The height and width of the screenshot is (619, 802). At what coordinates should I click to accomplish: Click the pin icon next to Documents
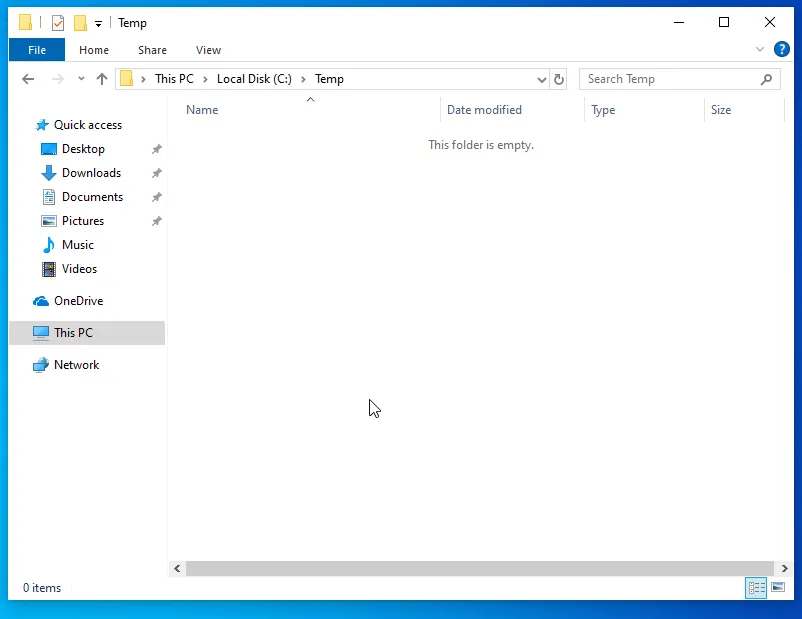pyautogui.click(x=157, y=197)
